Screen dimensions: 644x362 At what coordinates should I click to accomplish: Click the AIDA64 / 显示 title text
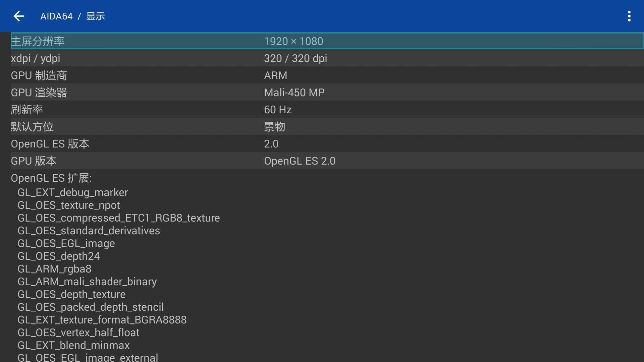(x=72, y=16)
